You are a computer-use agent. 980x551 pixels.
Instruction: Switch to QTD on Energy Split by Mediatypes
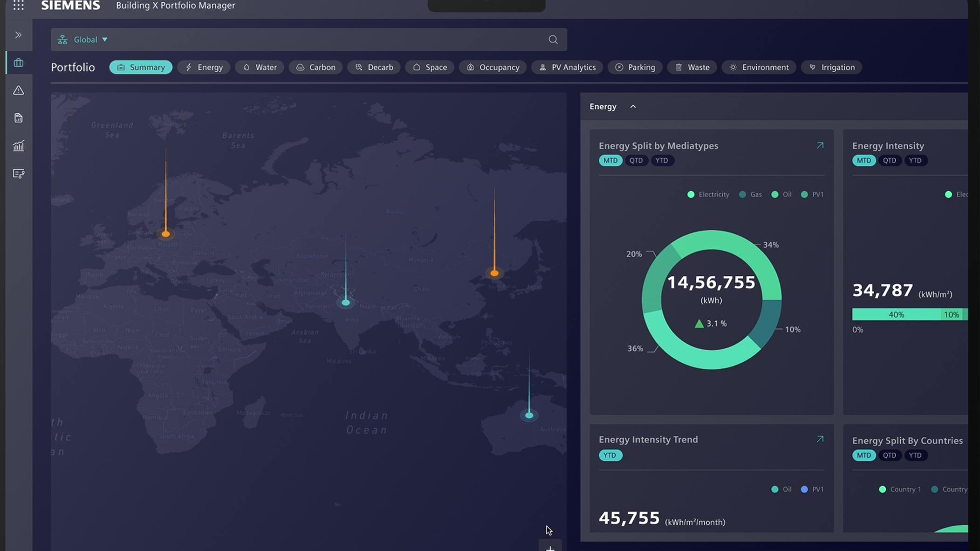pyautogui.click(x=636, y=160)
